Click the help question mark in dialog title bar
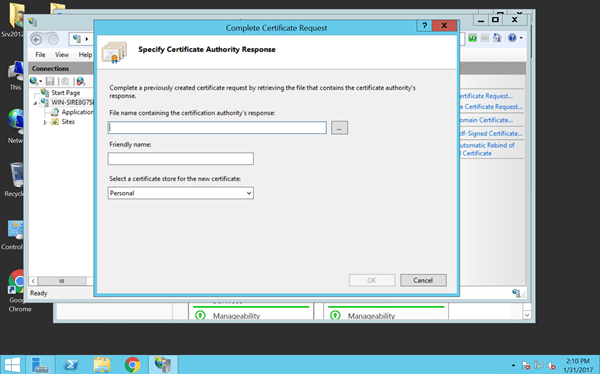This screenshot has width=600, height=374. [x=424, y=26]
